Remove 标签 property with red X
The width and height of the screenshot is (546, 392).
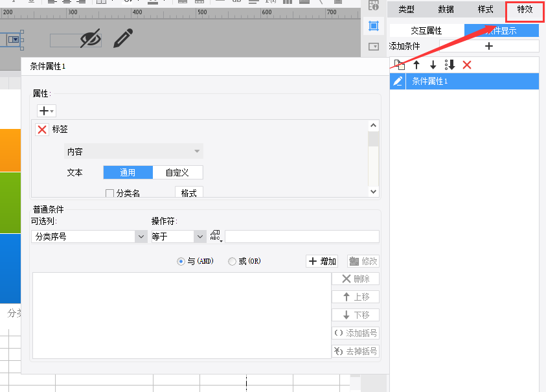42,130
